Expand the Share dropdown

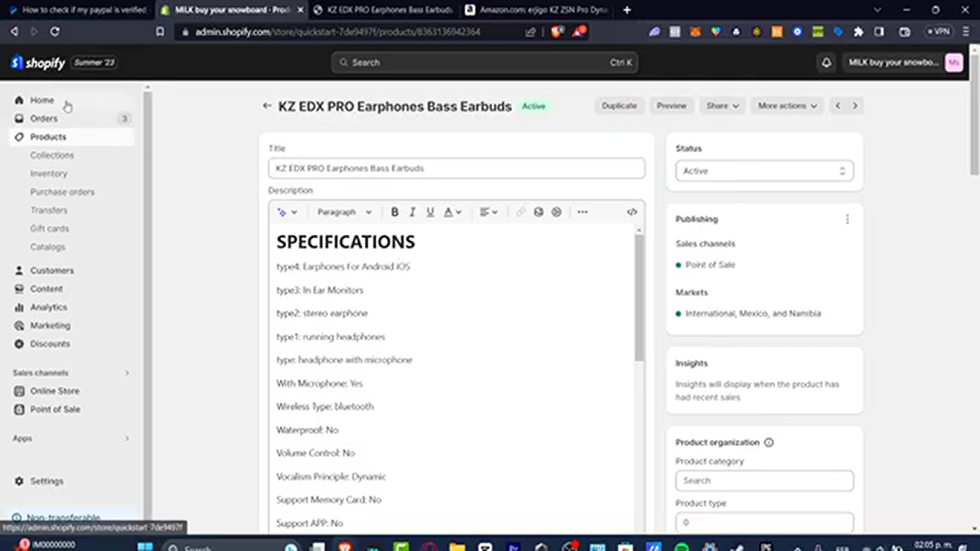pos(722,106)
